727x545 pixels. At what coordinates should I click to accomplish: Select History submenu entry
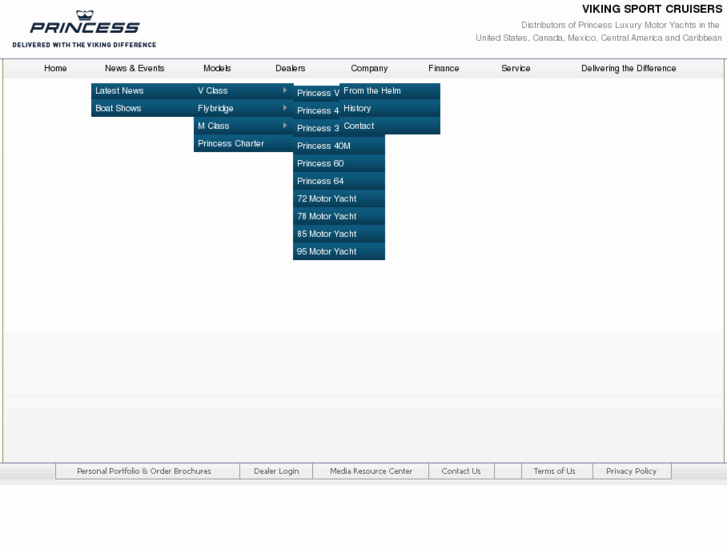coord(389,108)
